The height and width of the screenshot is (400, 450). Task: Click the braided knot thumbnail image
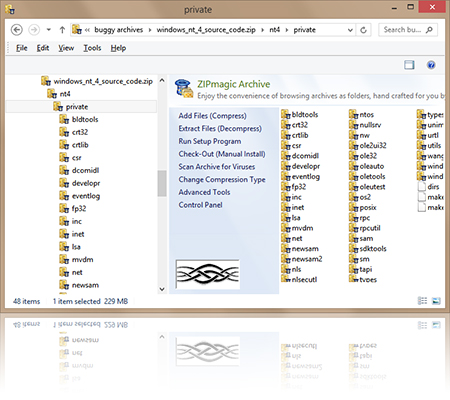click(207, 274)
